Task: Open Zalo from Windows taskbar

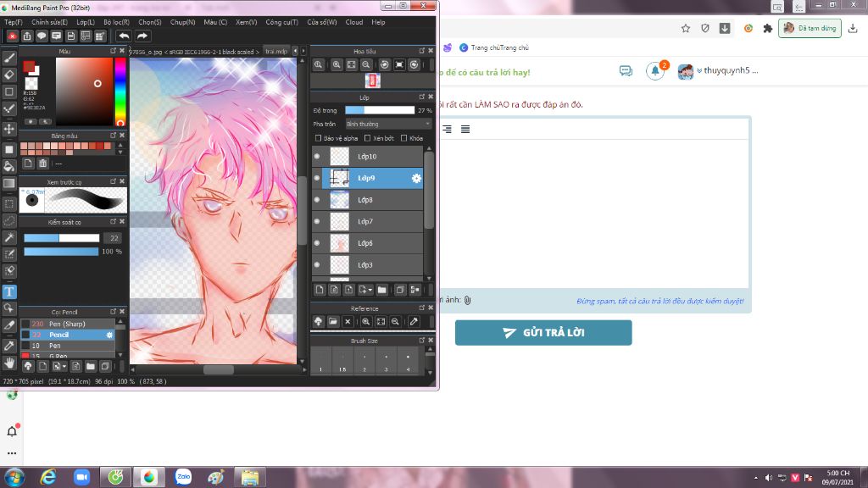Action: point(183,476)
